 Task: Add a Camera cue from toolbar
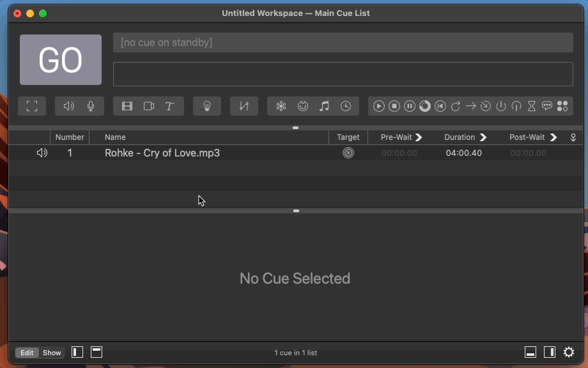pos(149,106)
